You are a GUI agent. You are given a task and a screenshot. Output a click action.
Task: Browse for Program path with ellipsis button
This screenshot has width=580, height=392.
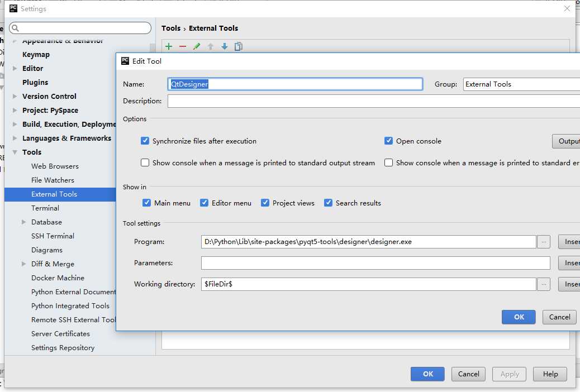(x=543, y=242)
